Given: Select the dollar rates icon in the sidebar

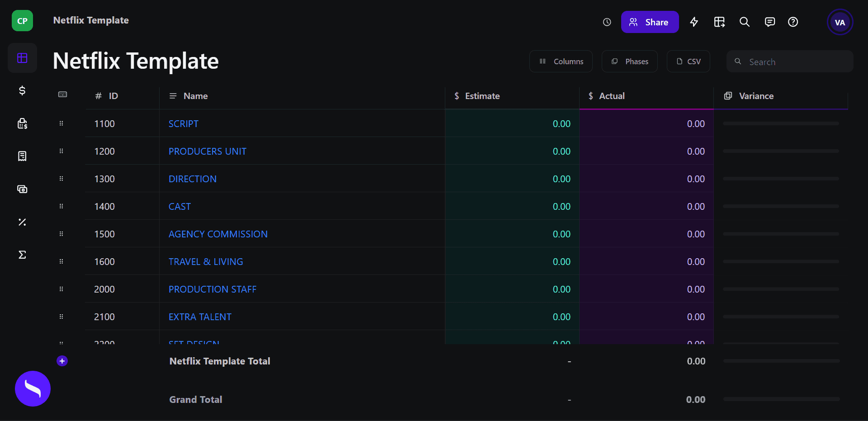Looking at the screenshot, I should point(22,90).
